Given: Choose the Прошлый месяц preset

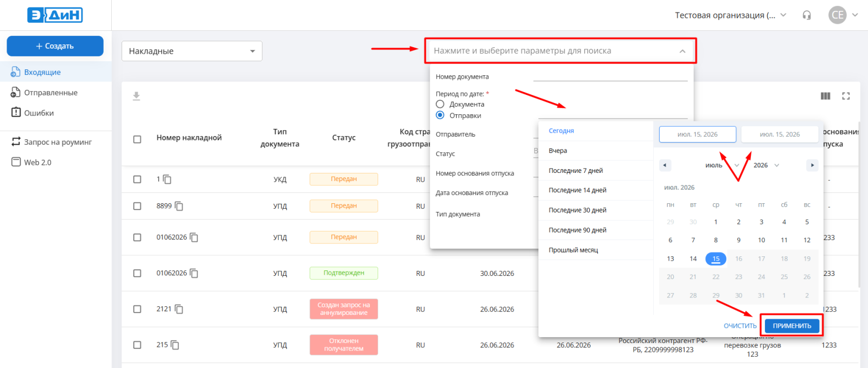Looking at the screenshot, I should (596, 250).
